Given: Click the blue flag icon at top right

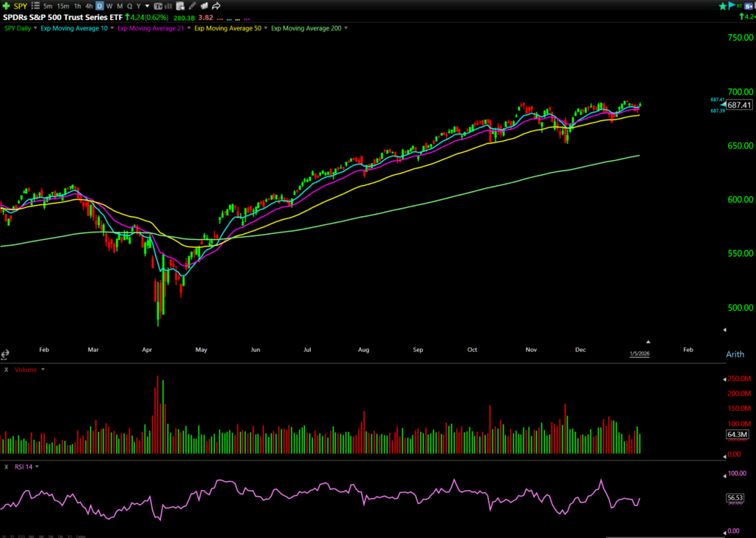Looking at the screenshot, I should pyautogui.click(x=732, y=6).
